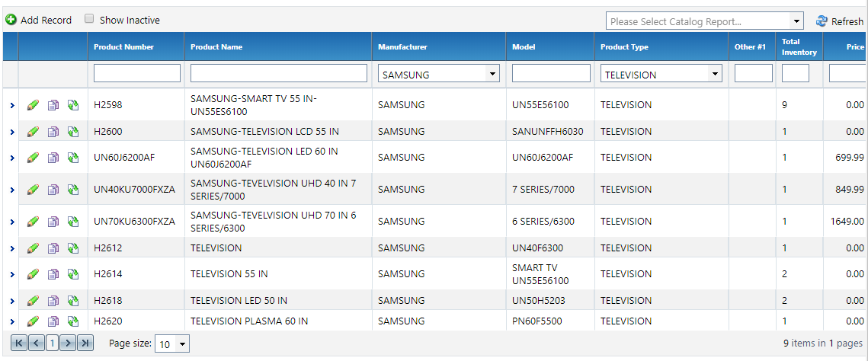This screenshot has height=361, width=868.
Task: Copy record H2600 using document icon
Action: point(53,131)
